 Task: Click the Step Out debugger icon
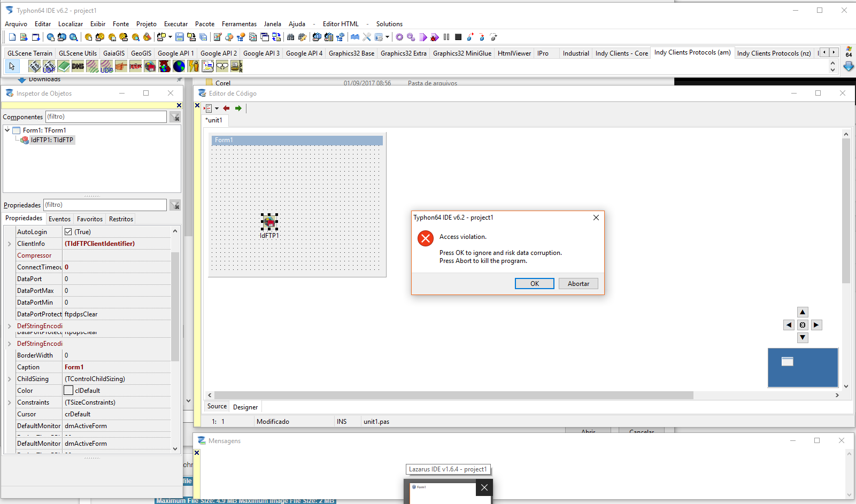493,37
